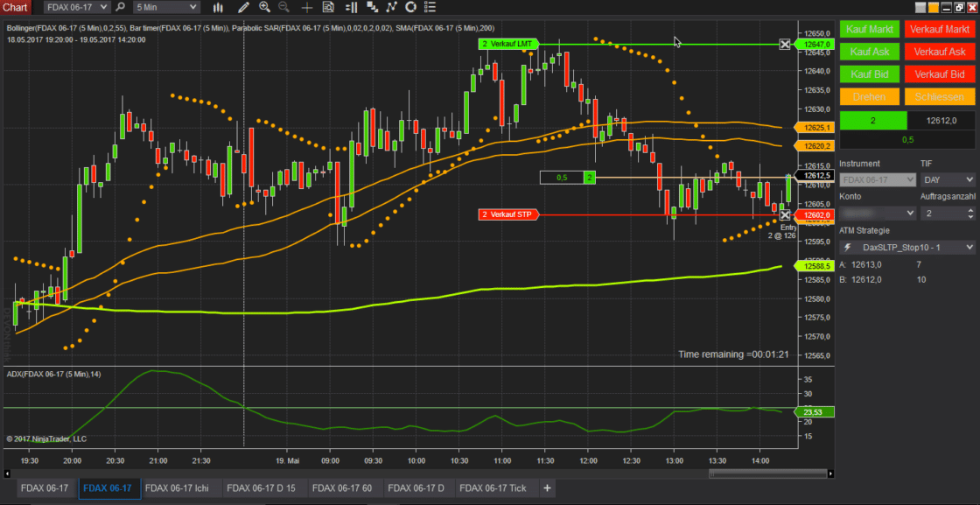
Task: Open the Data Box icon
Action: 328,7
